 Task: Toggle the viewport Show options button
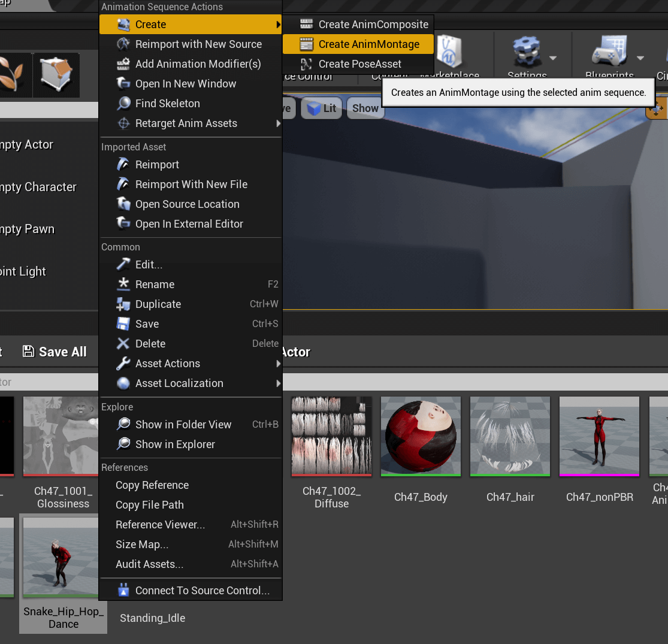coord(365,108)
